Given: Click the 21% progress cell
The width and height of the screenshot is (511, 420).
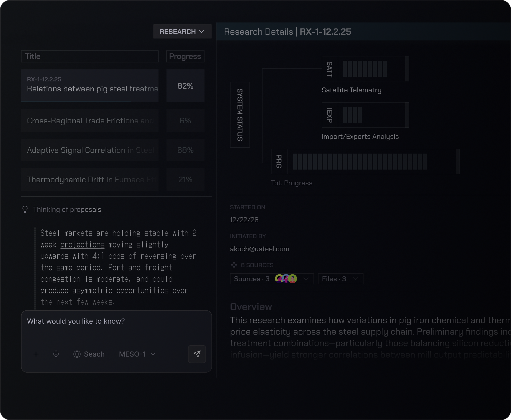Looking at the screenshot, I should pos(185,180).
